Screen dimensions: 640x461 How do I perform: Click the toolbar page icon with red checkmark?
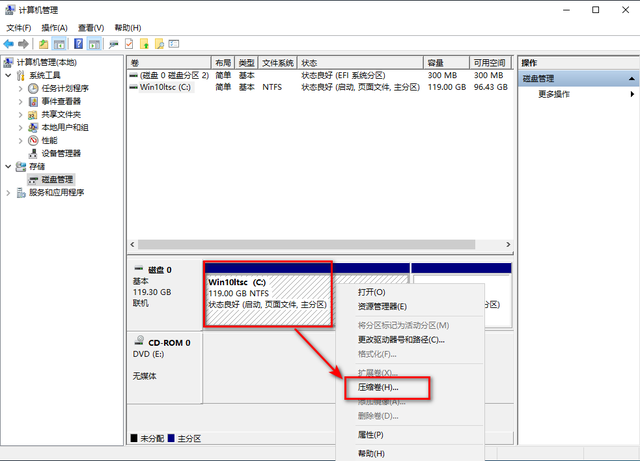[x=129, y=44]
